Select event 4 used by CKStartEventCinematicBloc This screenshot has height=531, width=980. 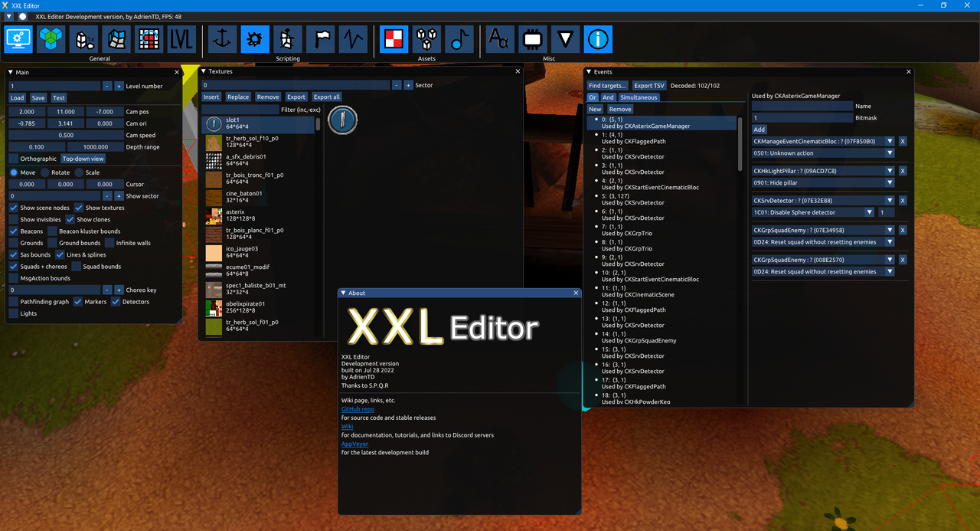pos(661,184)
